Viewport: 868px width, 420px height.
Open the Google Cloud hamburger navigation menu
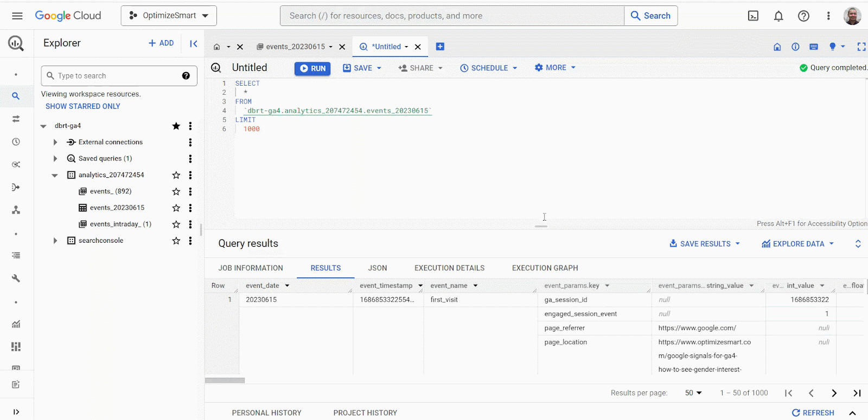click(17, 16)
